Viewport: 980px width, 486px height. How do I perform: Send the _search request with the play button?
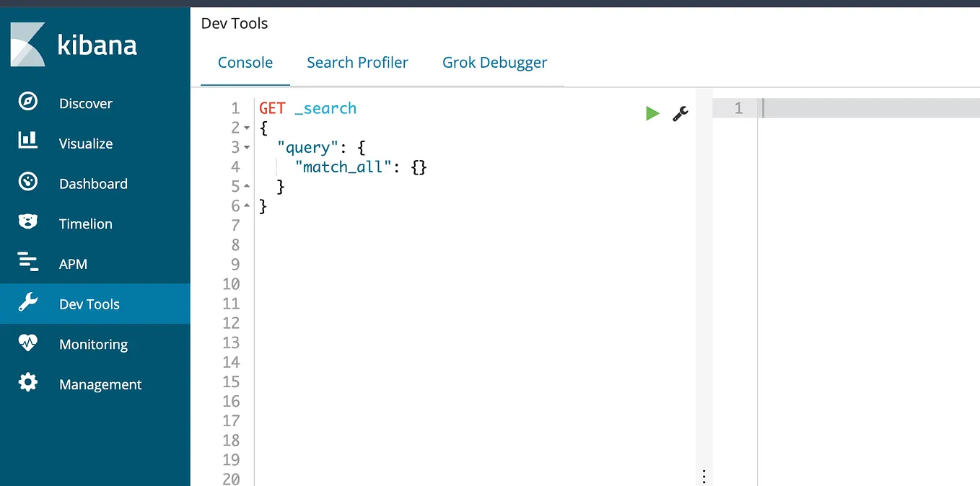click(x=652, y=113)
